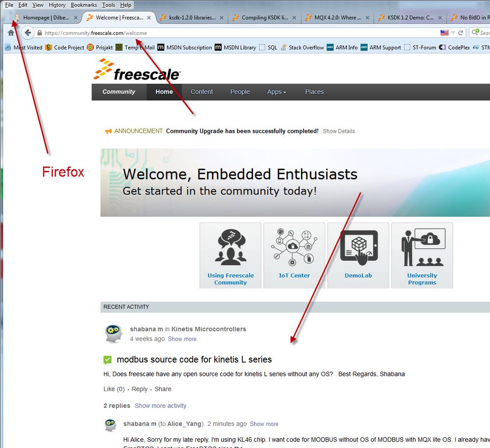This screenshot has width=490, height=448.
Task: Click Show more beside 2 minutes ago
Action: [264, 424]
